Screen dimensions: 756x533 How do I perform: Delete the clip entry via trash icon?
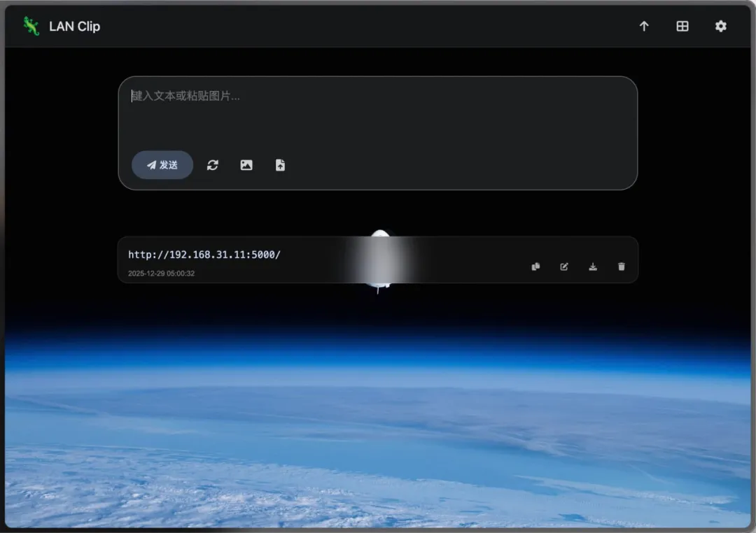click(x=622, y=266)
